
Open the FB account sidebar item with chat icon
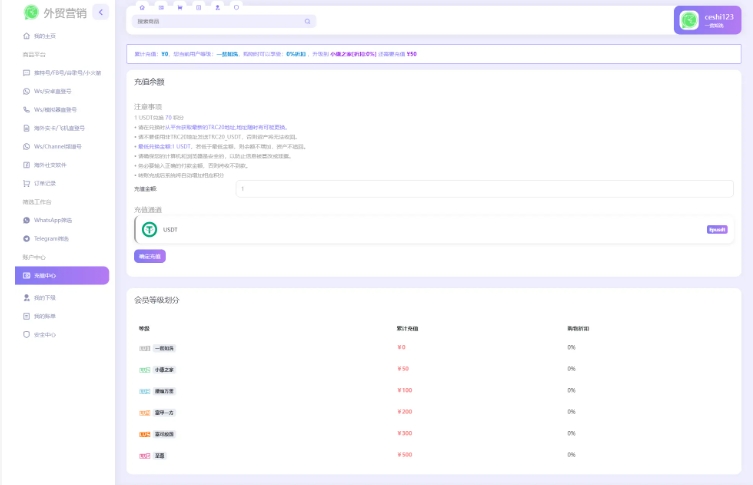(62, 73)
